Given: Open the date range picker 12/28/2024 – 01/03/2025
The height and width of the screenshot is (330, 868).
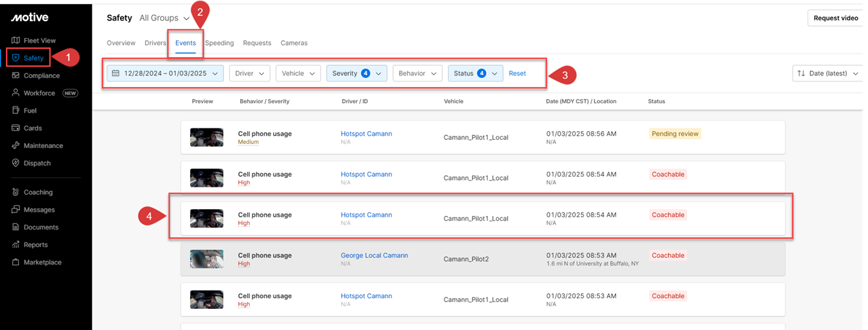Looking at the screenshot, I should point(166,73).
